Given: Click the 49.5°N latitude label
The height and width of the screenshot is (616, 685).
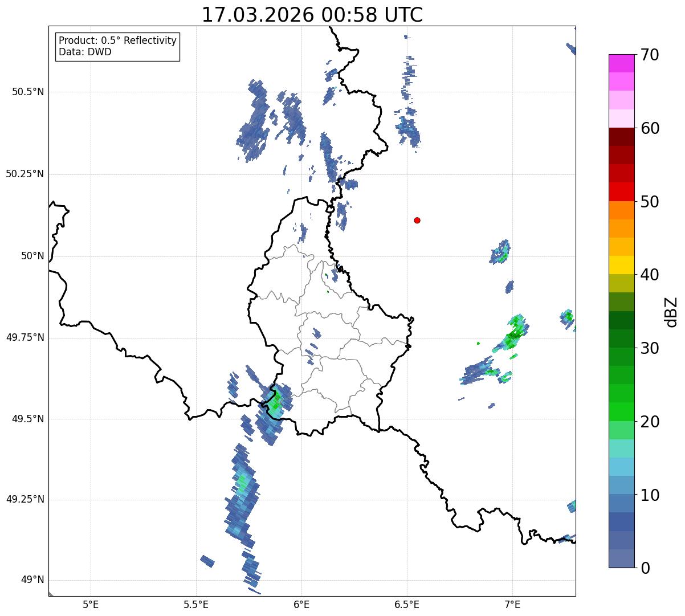Looking at the screenshot, I should point(28,419).
